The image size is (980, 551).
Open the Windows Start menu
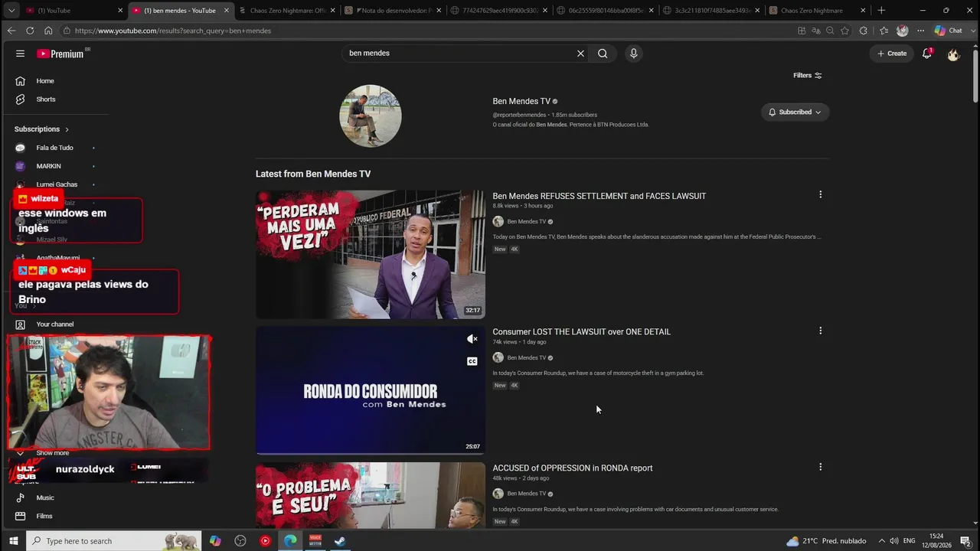pos(13,541)
